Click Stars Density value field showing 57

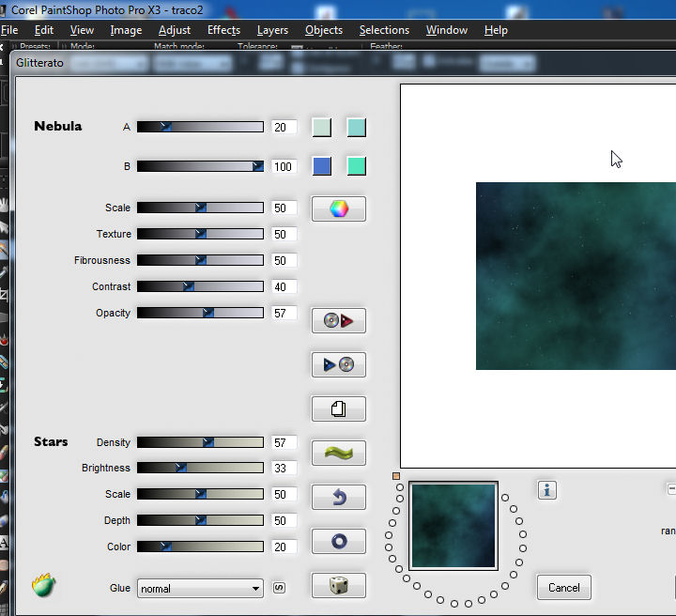pyautogui.click(x=284, y=442)
